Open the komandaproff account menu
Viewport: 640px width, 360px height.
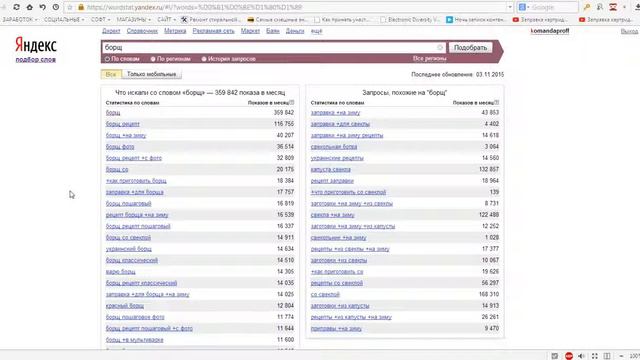[549, 31]
